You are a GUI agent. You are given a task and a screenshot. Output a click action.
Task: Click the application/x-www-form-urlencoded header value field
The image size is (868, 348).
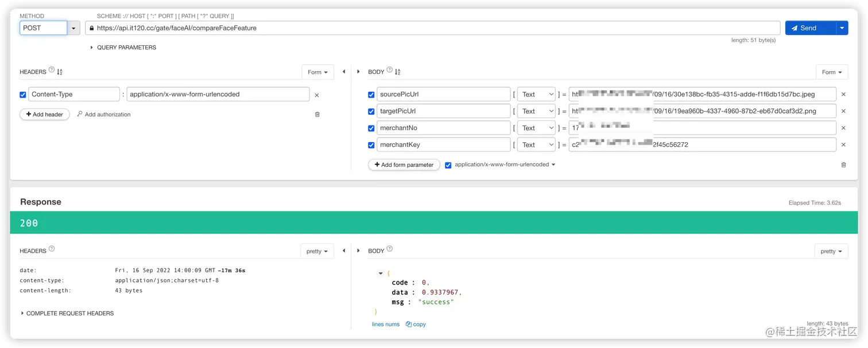coord(218,95)
